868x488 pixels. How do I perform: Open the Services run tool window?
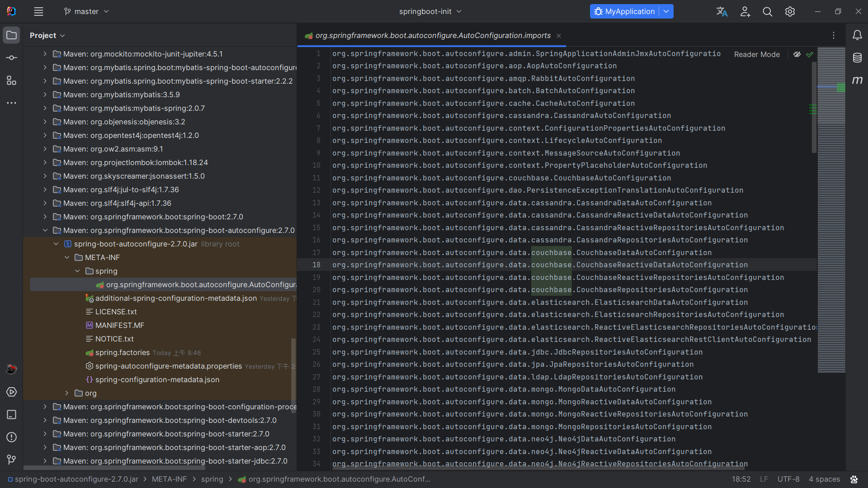[12, 392]
